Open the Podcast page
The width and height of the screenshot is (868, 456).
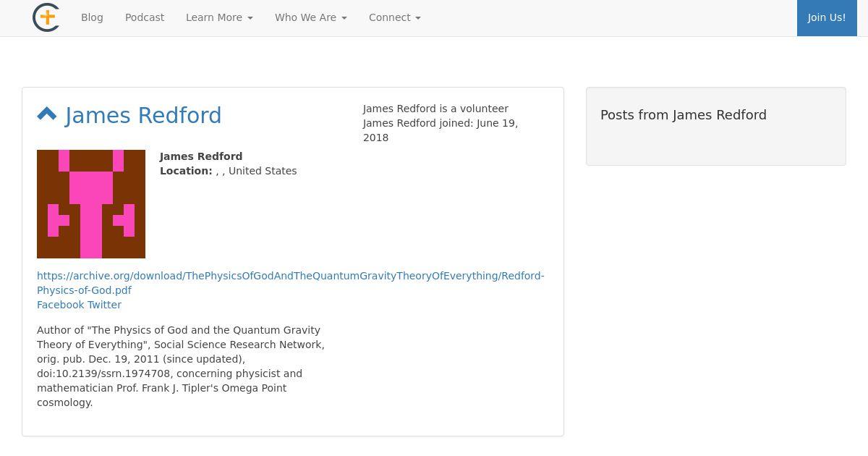145,17
